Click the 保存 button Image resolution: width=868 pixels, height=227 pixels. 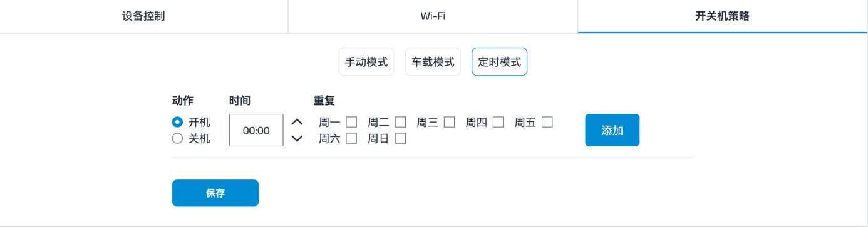215,193
